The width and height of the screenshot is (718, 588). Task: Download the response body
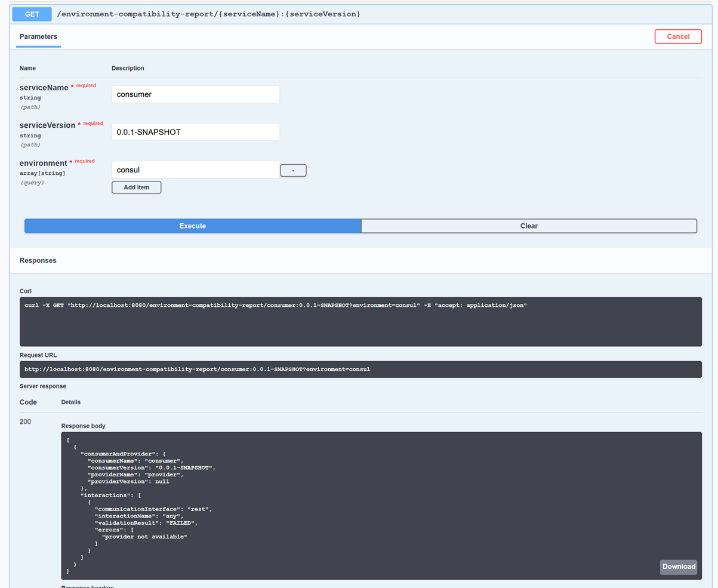(678, 567)
